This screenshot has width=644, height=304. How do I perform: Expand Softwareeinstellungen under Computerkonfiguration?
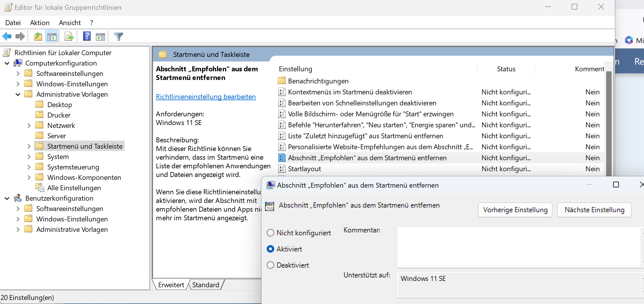click(x=18, y=74)
